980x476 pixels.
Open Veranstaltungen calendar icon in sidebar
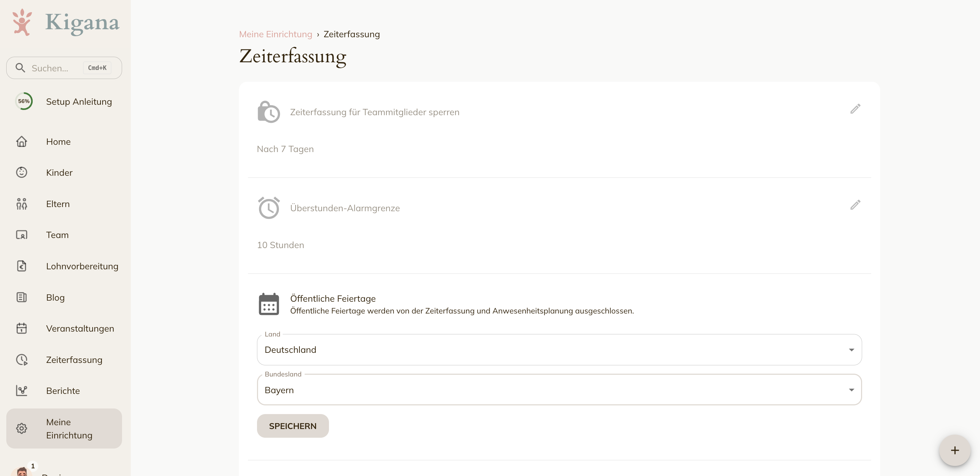[22, 328]
